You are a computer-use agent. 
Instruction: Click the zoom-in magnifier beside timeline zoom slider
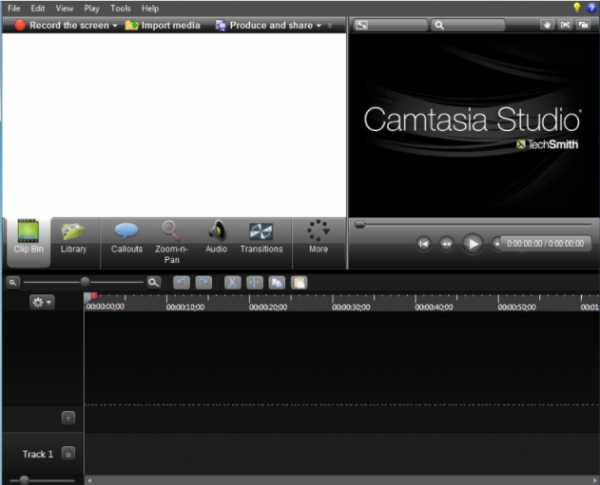point(154,283)
